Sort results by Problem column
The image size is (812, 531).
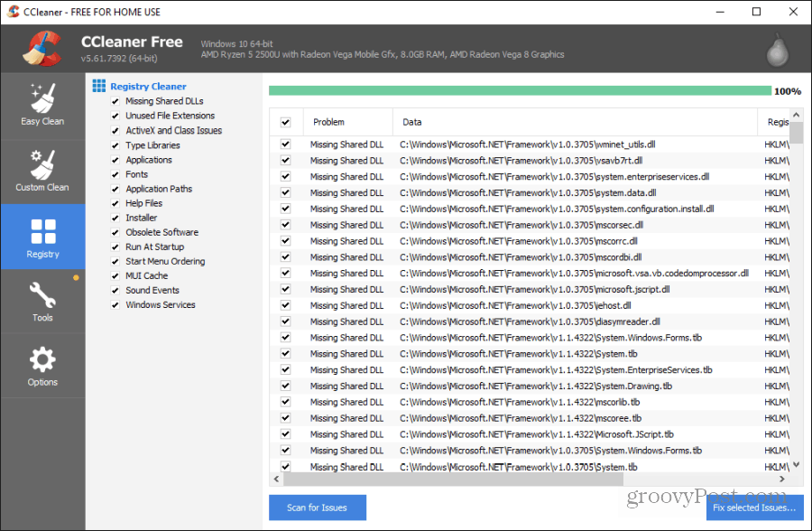click(348, 123)
